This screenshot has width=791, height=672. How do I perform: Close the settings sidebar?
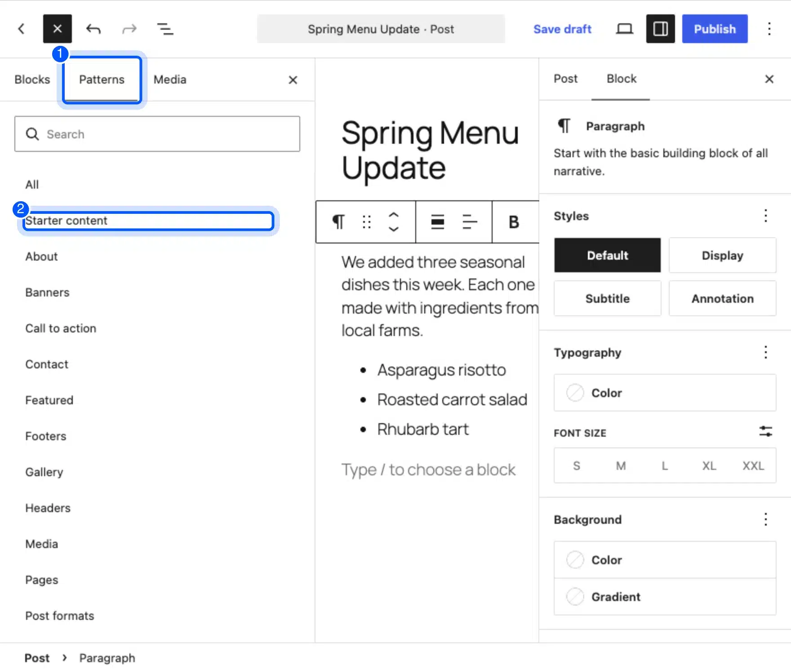click(x=769, y=79)
